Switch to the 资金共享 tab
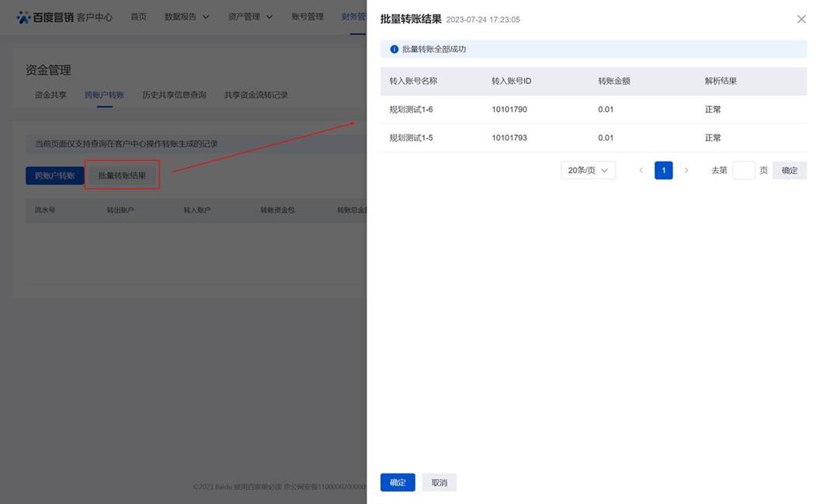The width and height of the screenshot is (820, 504). pyautogui.click(x=50, y=95)
